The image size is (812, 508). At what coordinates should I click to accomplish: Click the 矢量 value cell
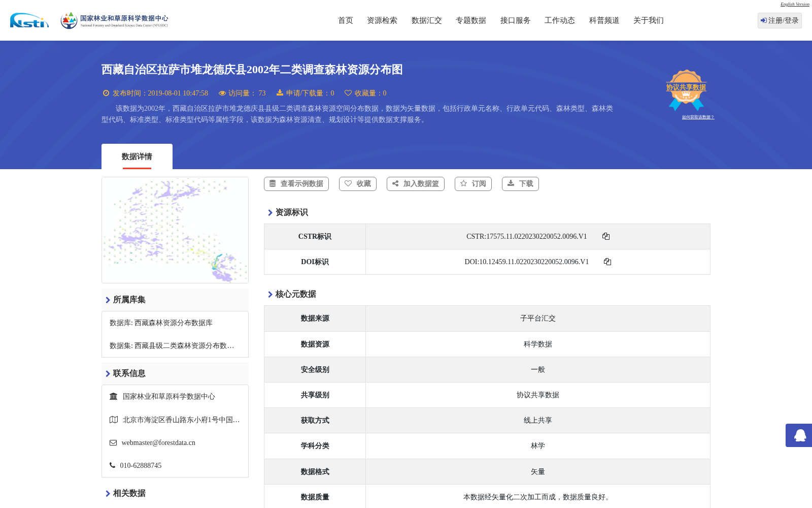pos(538,472)
